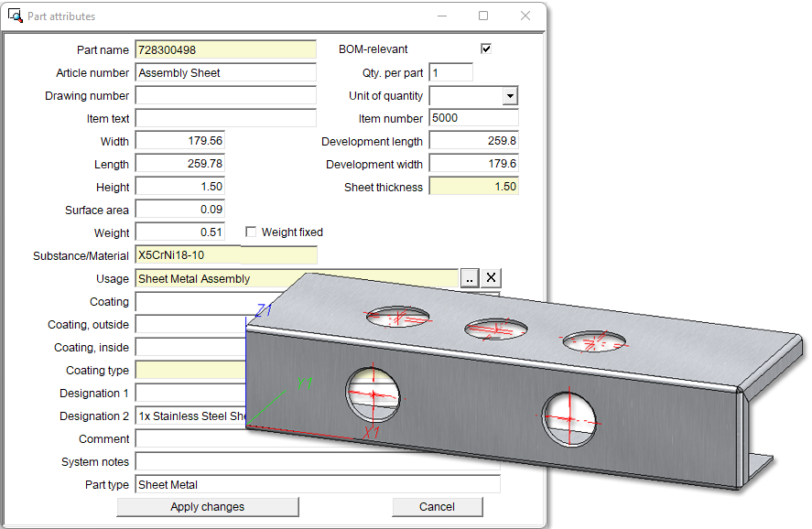
Task: Click the Coating input field
Action: [x=190, y=301]
